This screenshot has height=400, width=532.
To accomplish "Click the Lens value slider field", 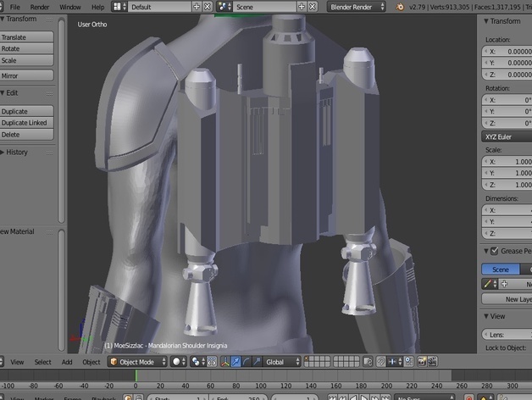I will [x=508, y=336].
